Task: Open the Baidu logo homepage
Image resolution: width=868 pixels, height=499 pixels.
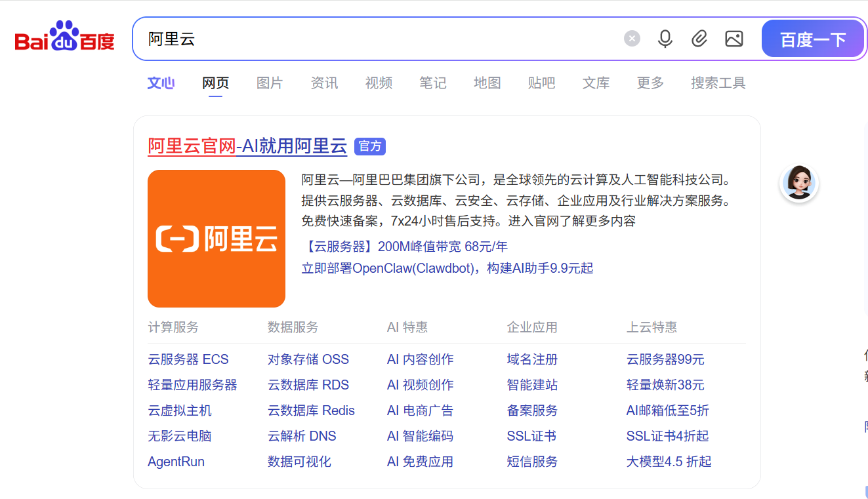Action: [x=65, y=37]
